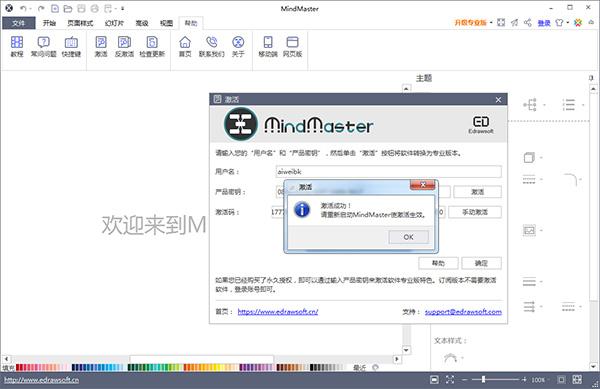Click the 移动端 mobile icon
The height and width of the screenshot is (389, 600).
268,46
